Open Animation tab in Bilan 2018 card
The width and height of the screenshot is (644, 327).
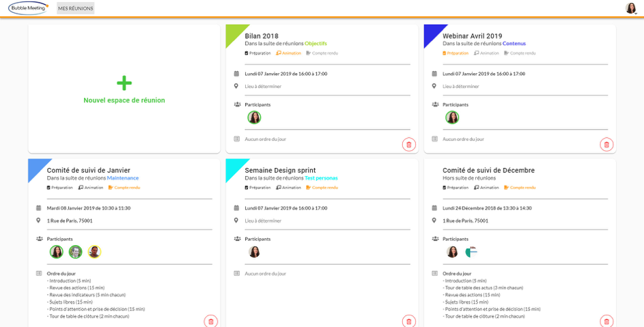288,53
